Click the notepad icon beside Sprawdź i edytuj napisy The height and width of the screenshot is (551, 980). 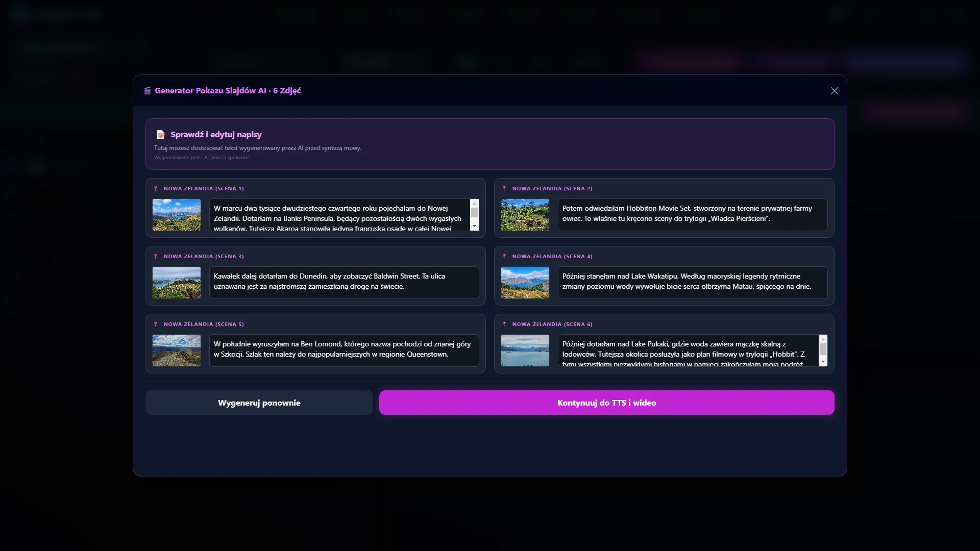click(x=161, y=135)
